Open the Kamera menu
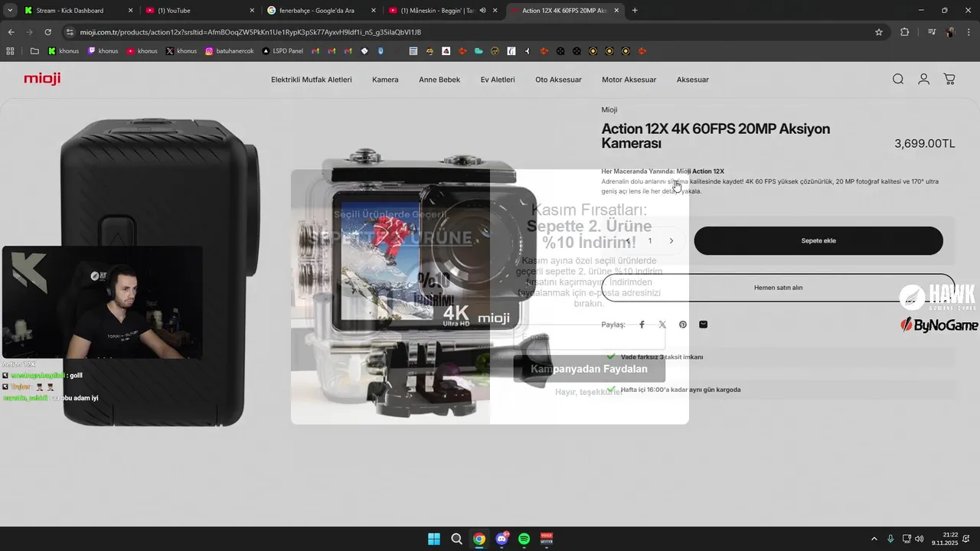The image size is (980, 551). pos(385,80)
